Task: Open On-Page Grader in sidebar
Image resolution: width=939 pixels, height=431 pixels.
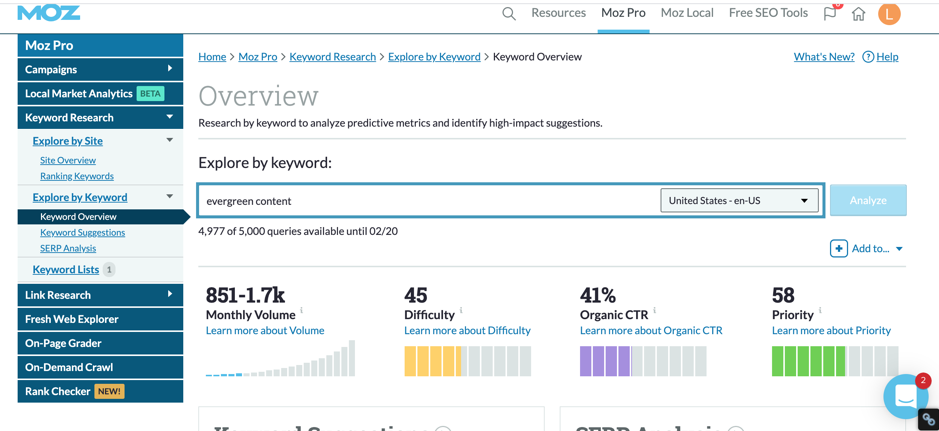Action: coord(100,343)
